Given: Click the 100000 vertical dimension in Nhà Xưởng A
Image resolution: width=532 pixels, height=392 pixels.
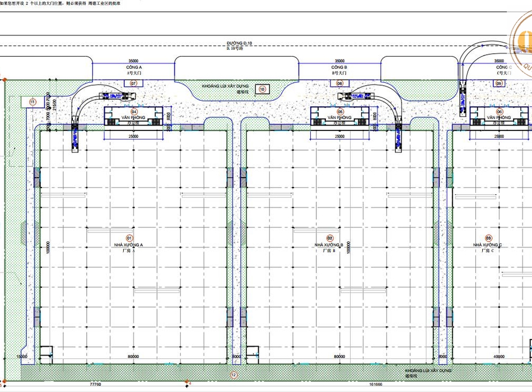Looking at the screenshot, I should pyautogui.click(x=49, y=246).
